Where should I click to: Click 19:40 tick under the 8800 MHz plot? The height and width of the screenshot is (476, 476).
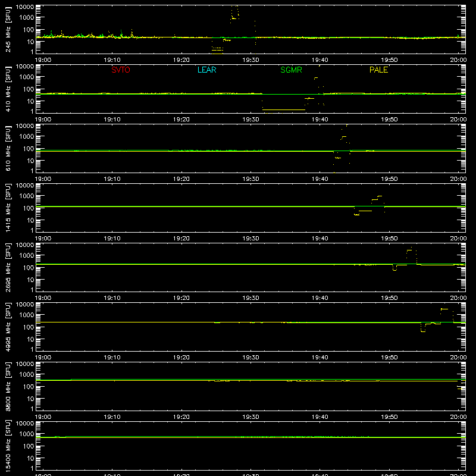tap(320, 417)
